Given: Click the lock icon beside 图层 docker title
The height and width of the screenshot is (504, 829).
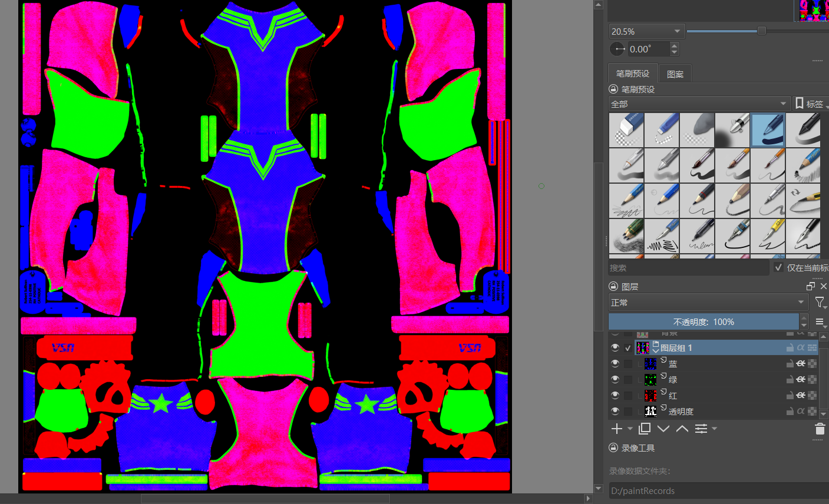Looking at the screenshot, I should (x=613, y=286).
